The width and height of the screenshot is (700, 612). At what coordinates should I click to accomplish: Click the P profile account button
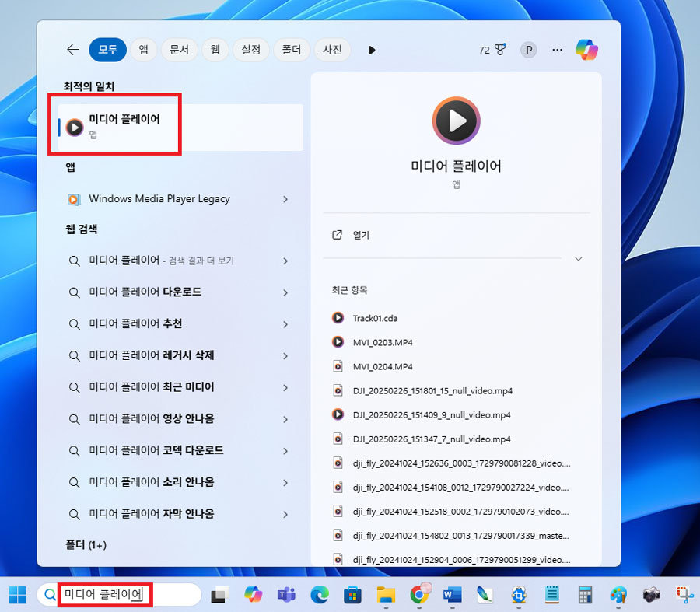point(529,50)
